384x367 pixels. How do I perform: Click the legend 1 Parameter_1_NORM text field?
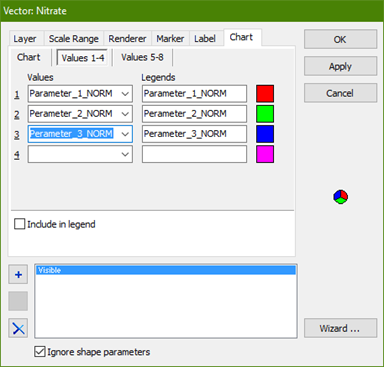(x=194, y=94)
